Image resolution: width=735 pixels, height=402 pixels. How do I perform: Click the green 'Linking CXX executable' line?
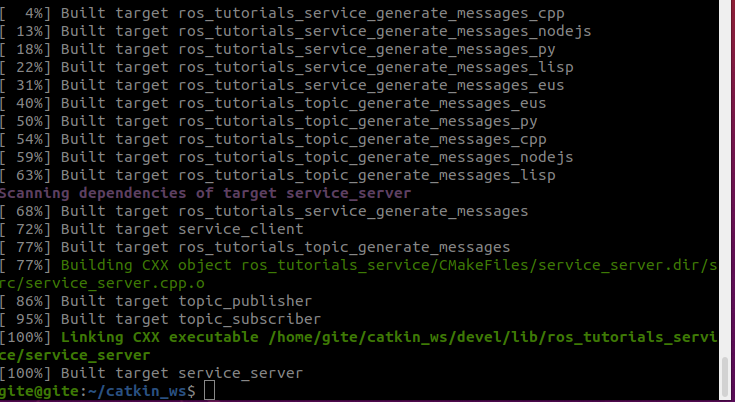click(359, 337)
